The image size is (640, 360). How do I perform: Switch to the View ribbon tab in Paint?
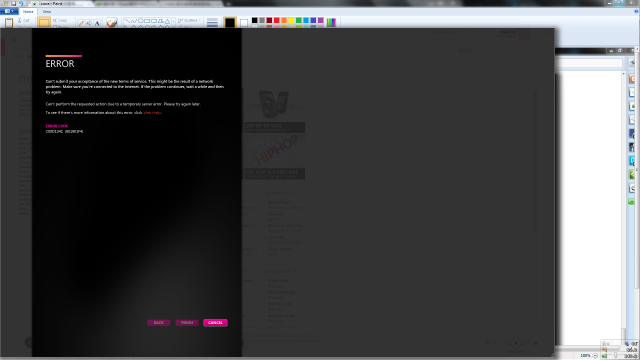point(47,11)
